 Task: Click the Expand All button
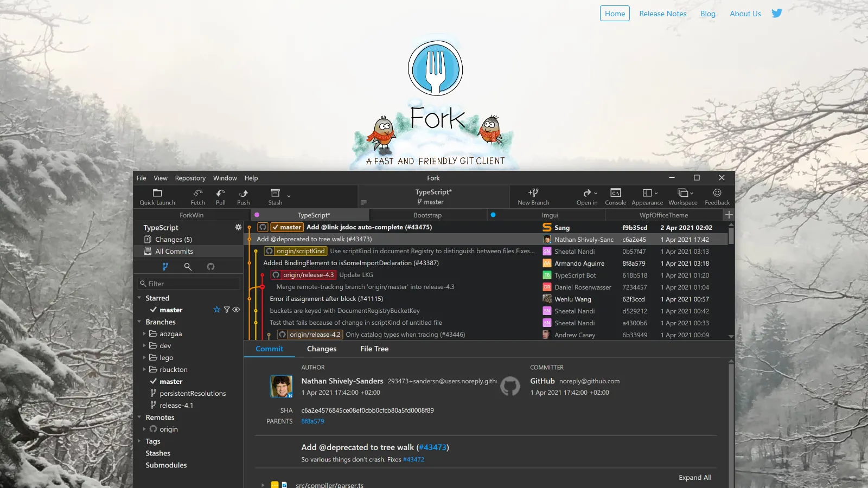[695, 477]
